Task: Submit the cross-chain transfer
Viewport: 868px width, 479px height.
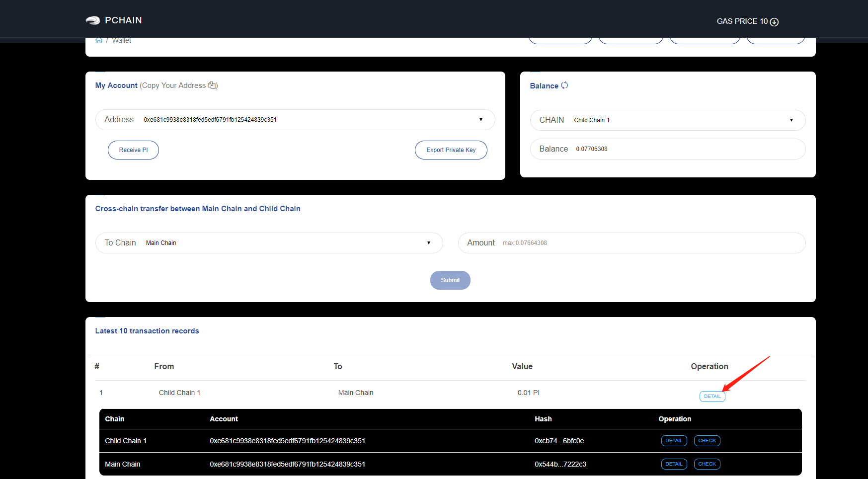Action: (450, 280)
